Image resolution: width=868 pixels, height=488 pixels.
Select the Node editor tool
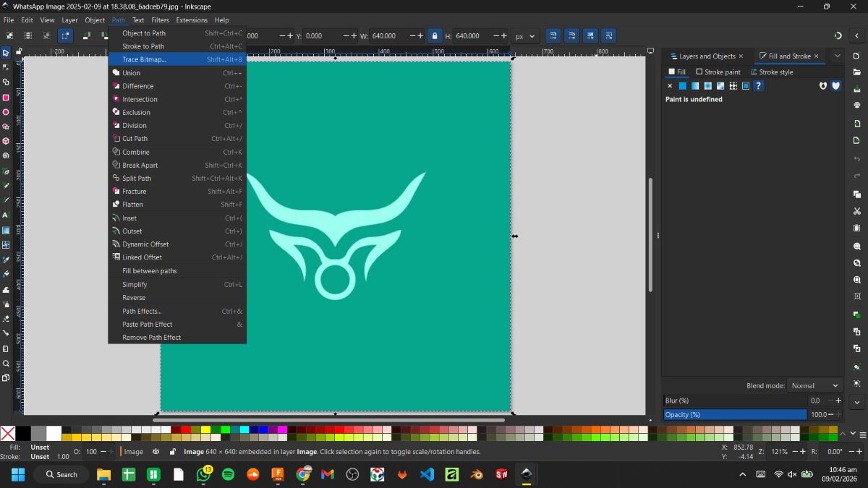[x=5, y=67]
